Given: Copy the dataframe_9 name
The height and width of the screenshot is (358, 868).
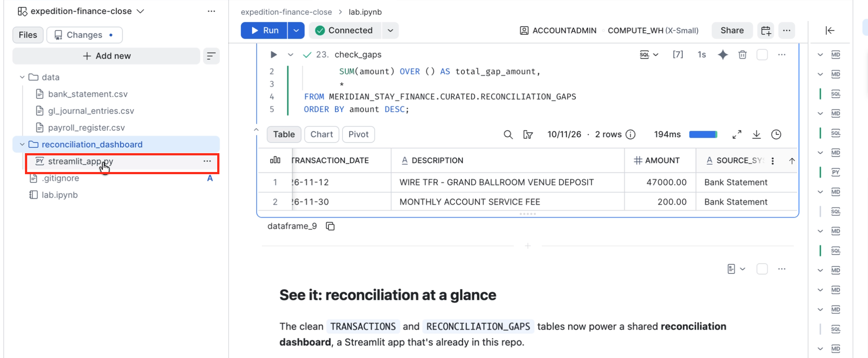Looking at the screenshot, I should click(330, 226).
